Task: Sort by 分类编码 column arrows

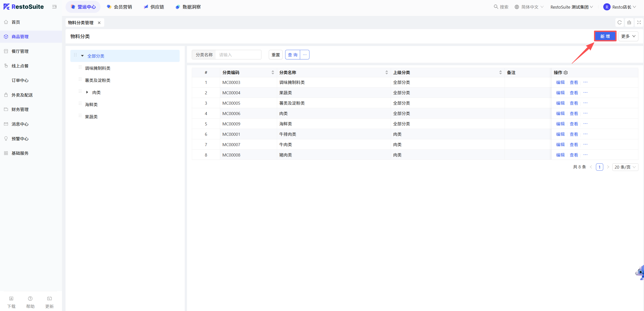Action: [273, 73]
